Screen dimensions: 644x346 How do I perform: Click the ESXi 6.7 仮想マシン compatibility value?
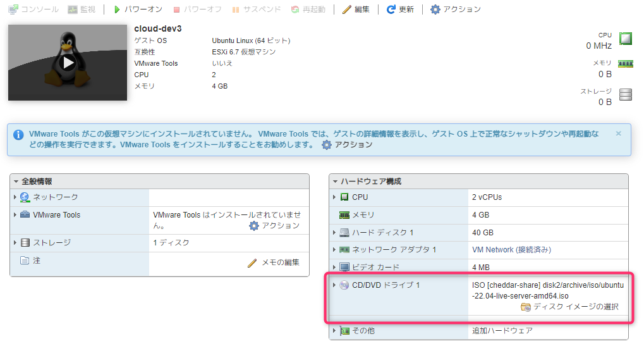243,52
